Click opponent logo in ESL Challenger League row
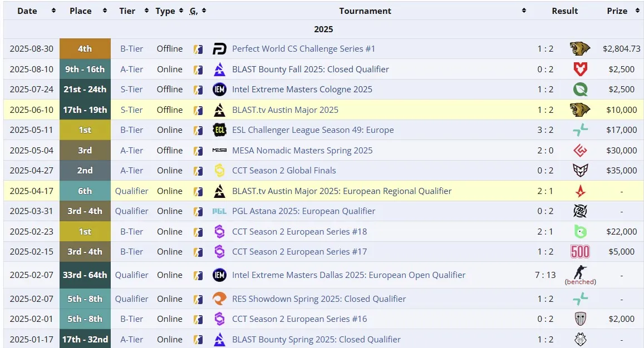The width and height of the screenshot is (644, 348). tap(580, 130)
